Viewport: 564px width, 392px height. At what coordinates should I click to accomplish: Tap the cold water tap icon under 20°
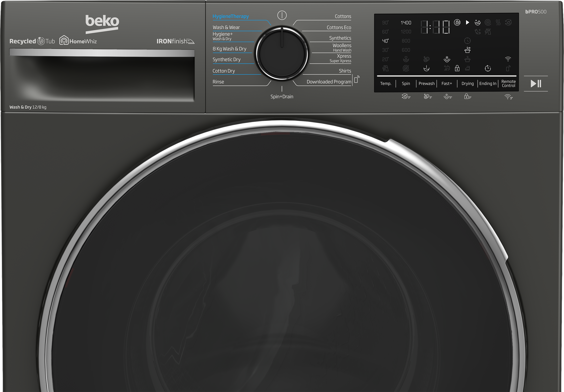[x=385, y=68]
